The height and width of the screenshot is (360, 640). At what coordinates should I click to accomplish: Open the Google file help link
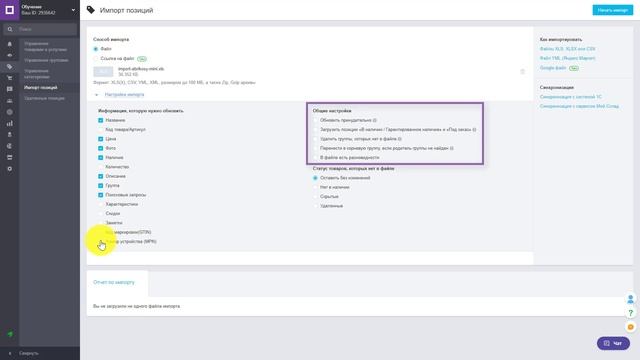tap(553, 68)
